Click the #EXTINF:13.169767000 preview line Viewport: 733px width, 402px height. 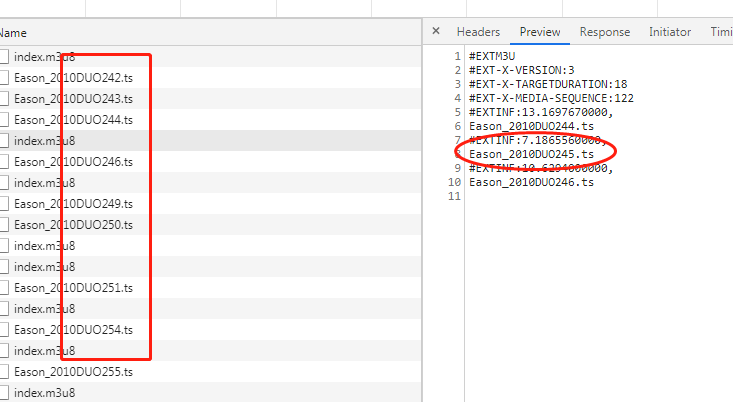(541, 112)
